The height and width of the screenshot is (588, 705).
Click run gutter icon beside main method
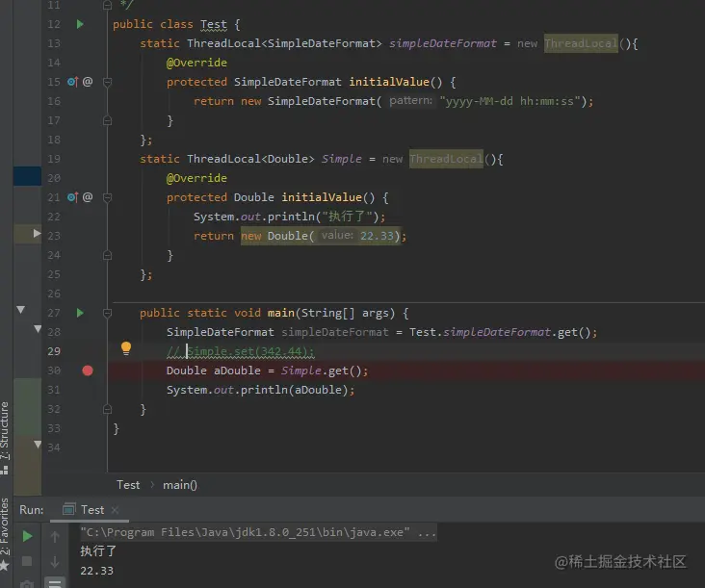click(x=80, y=313)
